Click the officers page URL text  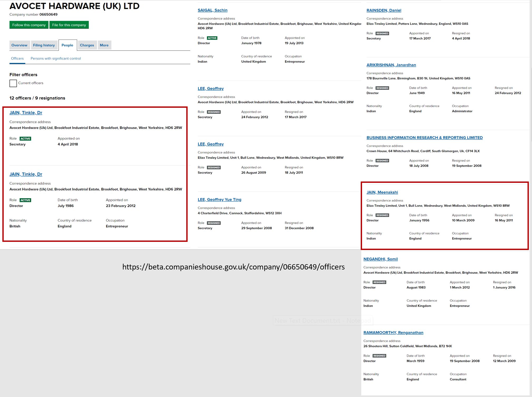233,267
